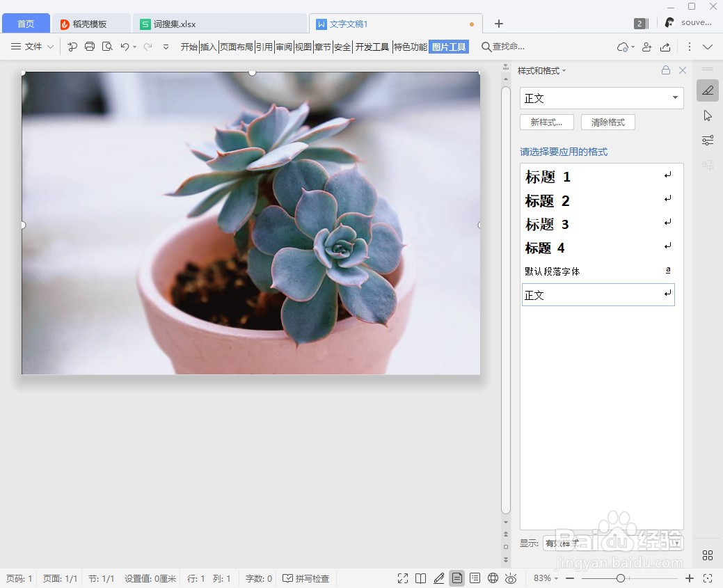Viewport: 723px width, 588px height.
Task: Click the Undo arrow
Action: pos(125,47)
